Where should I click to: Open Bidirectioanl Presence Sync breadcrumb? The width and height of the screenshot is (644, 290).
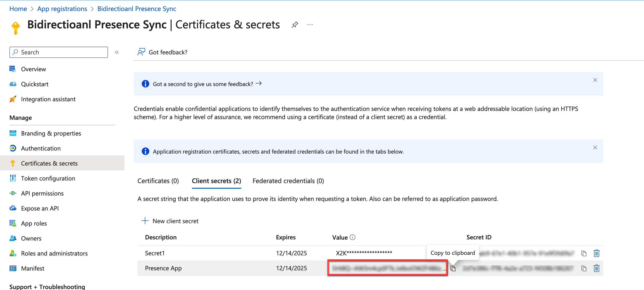click(137, 8)
